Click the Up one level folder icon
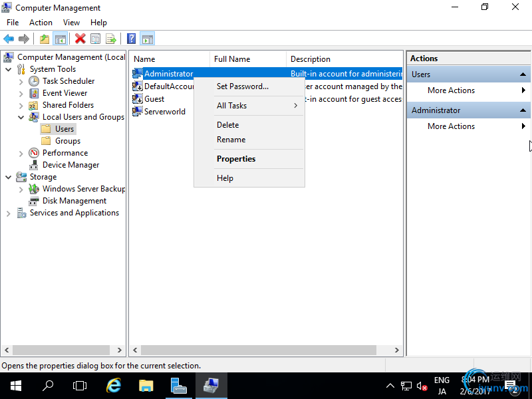 45,39
